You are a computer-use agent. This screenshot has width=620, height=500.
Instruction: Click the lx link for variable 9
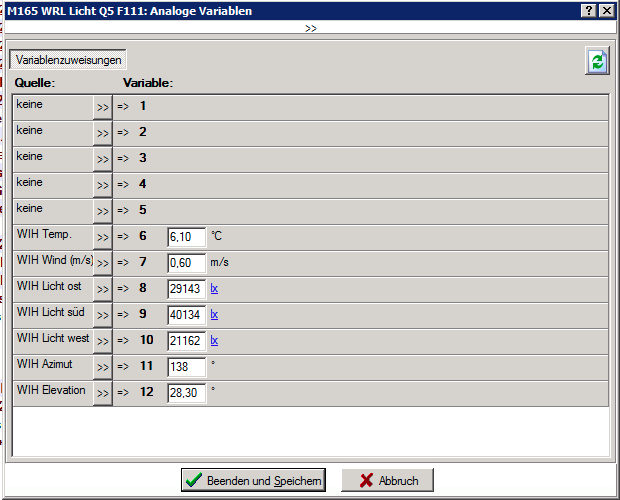click(x=214, y=315)
